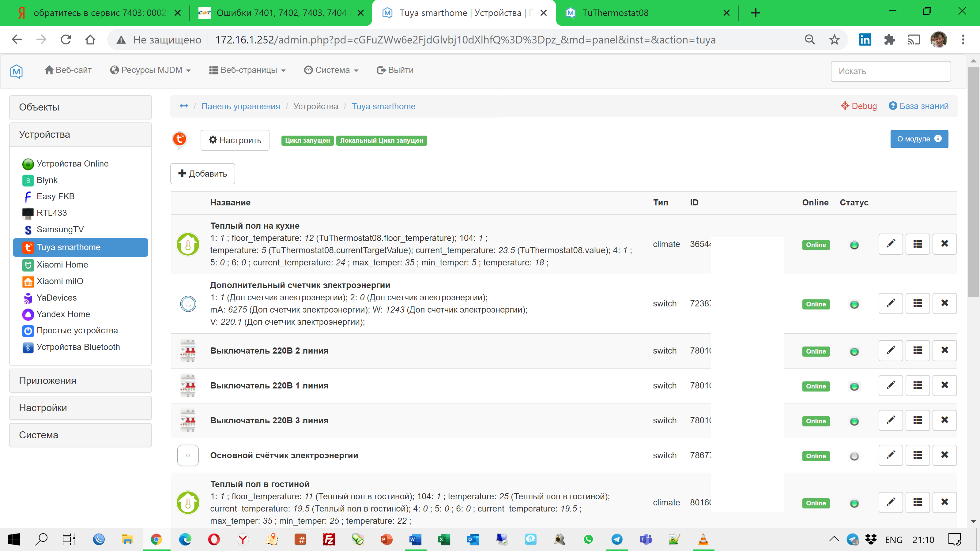Click the thermostat icon of Теплый пол в гостиной
This screenshot has width=980, height=551.
pyautogui.click(x=188, y=502)
